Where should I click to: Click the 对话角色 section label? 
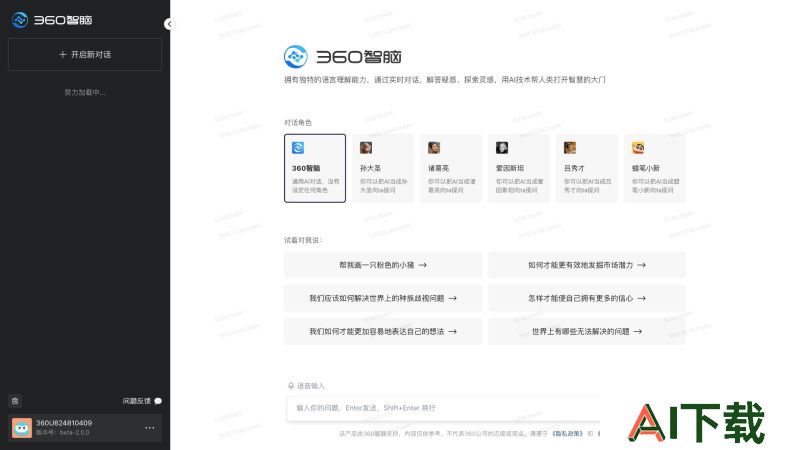[x=298, y=122]
